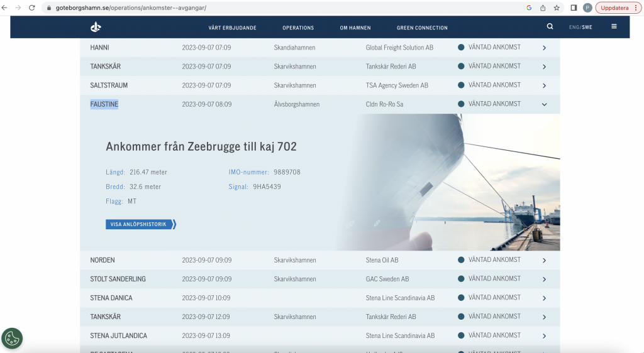644x353 pixels.
Task: Click the ship bow photo
Action: pyautogui.click(x=448, y=182)
